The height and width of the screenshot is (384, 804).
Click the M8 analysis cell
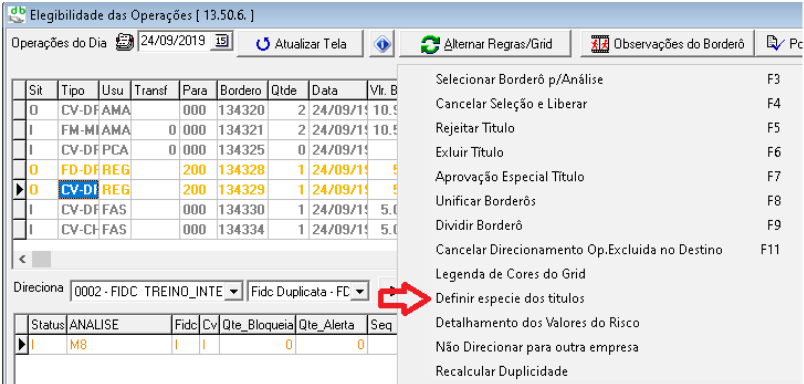[x=119, y=345]
